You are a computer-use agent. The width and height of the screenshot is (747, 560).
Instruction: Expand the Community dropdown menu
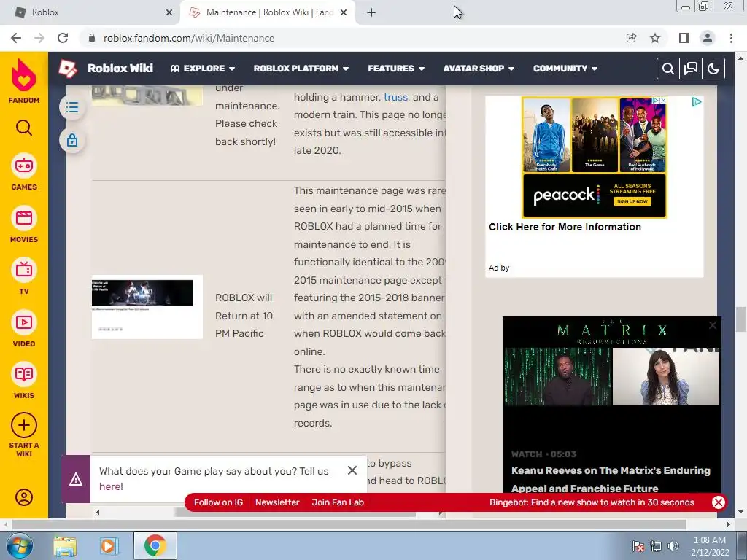click(x=565, y=69)
